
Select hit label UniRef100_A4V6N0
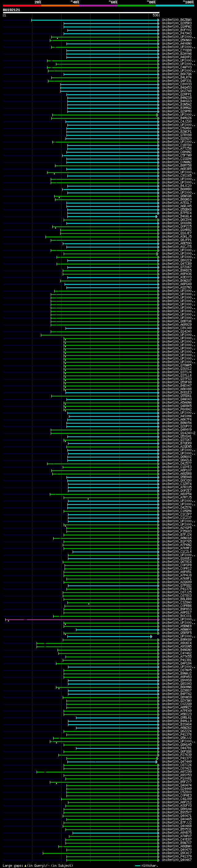tap(177, 43)
